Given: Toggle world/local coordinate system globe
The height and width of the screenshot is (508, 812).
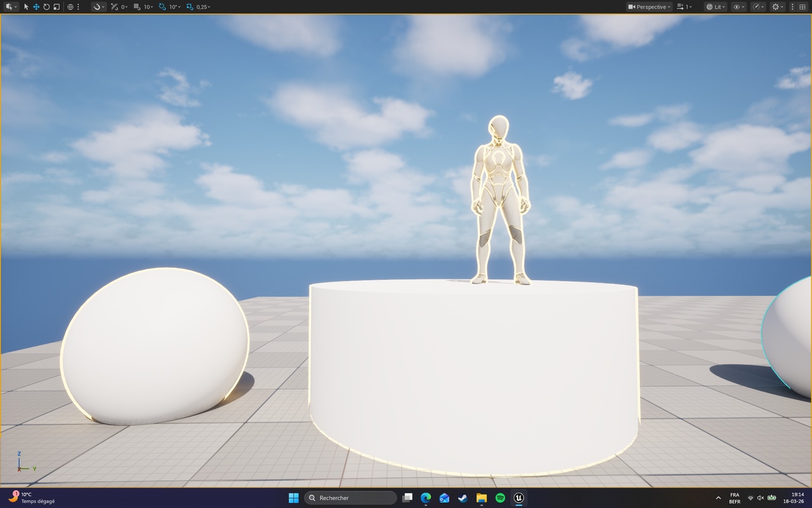Looking at the screenshot, I should click(x=70, y=6).
